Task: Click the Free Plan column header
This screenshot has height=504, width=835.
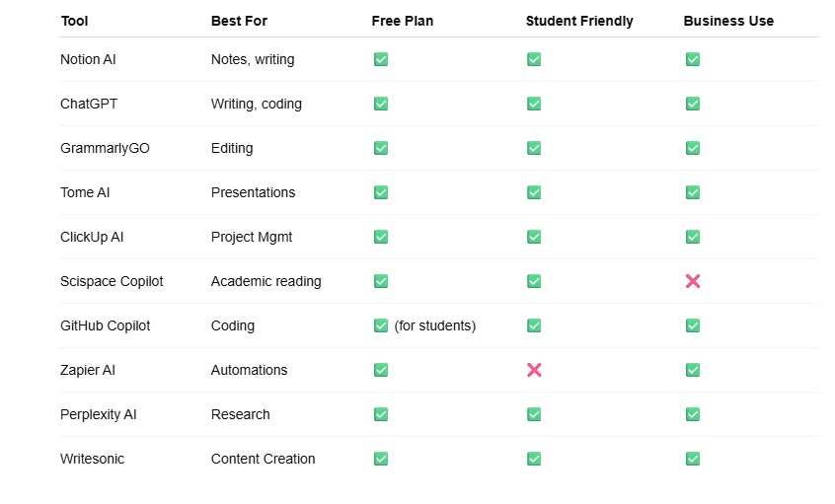Action: click(403, 21)
